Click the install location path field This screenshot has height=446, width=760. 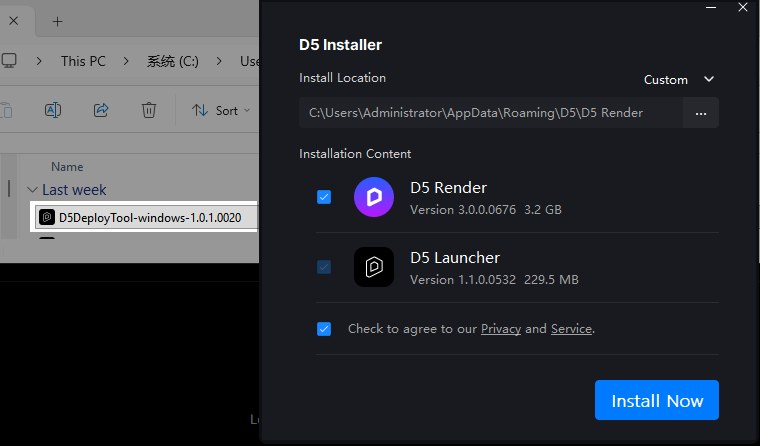click(491, 113)
